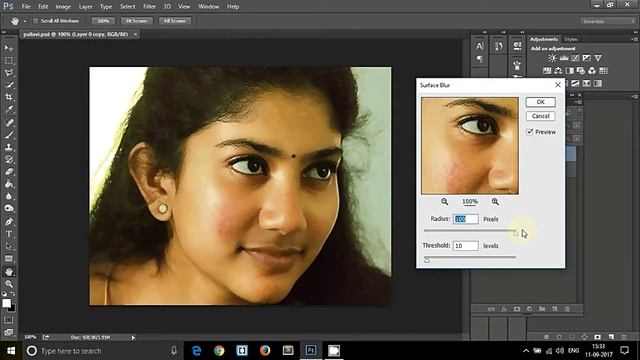Change the screen mode
Screen dimensions: 640x360
point(9,332)
